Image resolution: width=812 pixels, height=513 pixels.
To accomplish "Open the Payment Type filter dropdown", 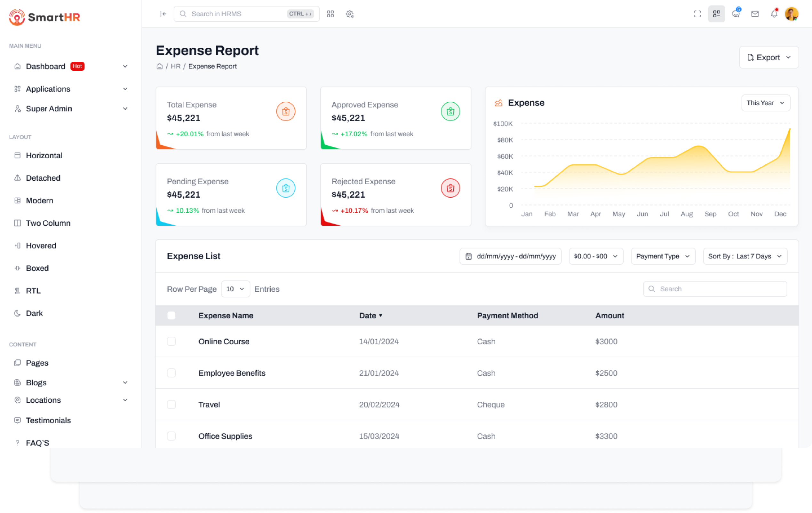I will (663, 256).
